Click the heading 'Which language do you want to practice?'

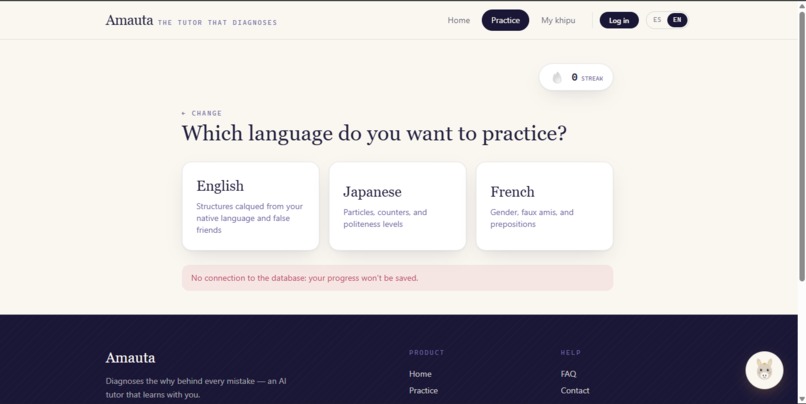click(374, 134)
